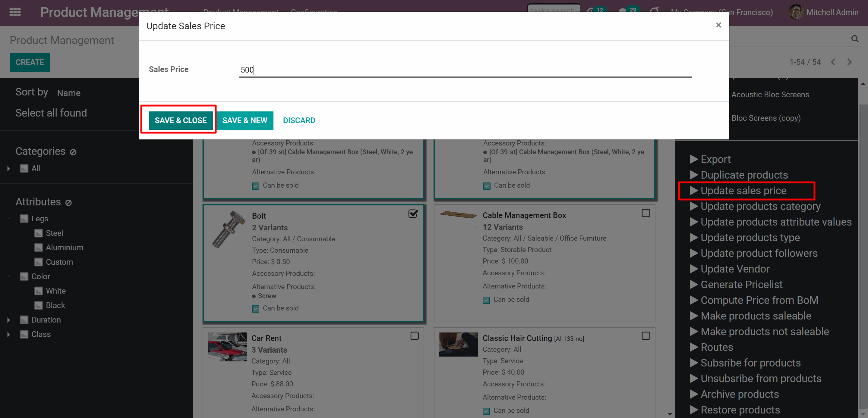
Task: Choose Update products type action
Action: click(750, 238)
